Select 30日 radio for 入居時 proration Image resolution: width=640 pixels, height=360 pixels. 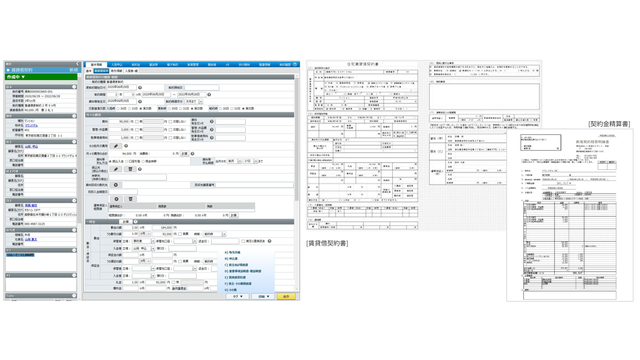click(118, 109)
